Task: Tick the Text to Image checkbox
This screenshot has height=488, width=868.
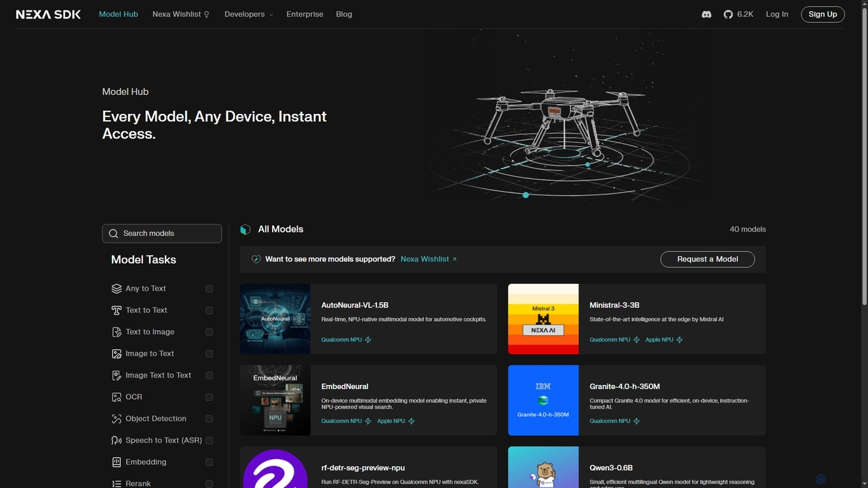Action: pos(210,332)
